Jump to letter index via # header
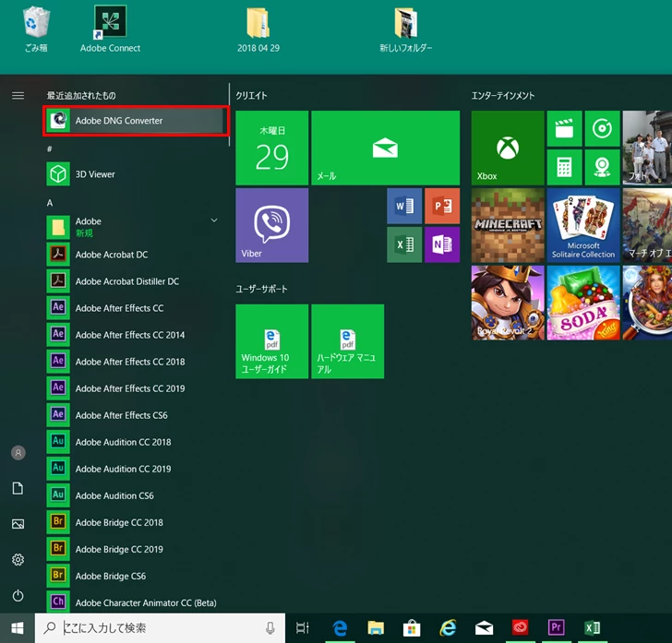This screenshot has width=672, height=643. tap(50, 149)
